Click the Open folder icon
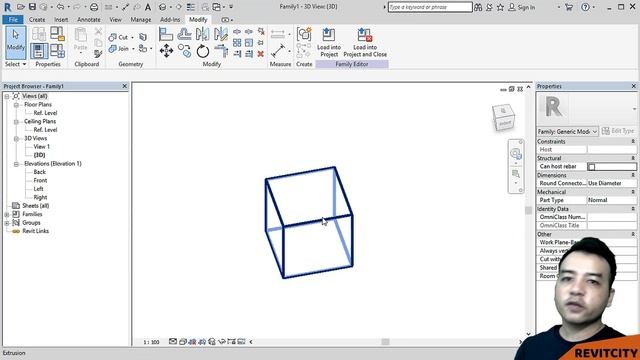Viewport: 640px width, 360px height. (21, 7)
